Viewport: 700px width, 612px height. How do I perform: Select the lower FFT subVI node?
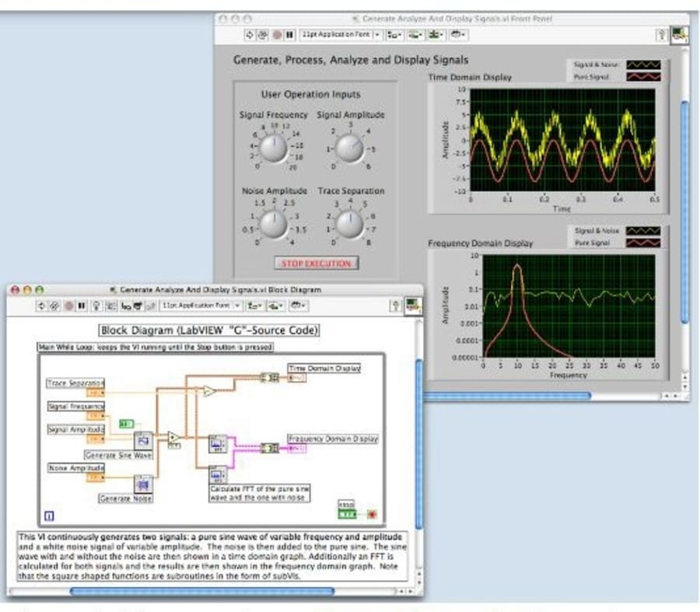(x=218, y=475)
